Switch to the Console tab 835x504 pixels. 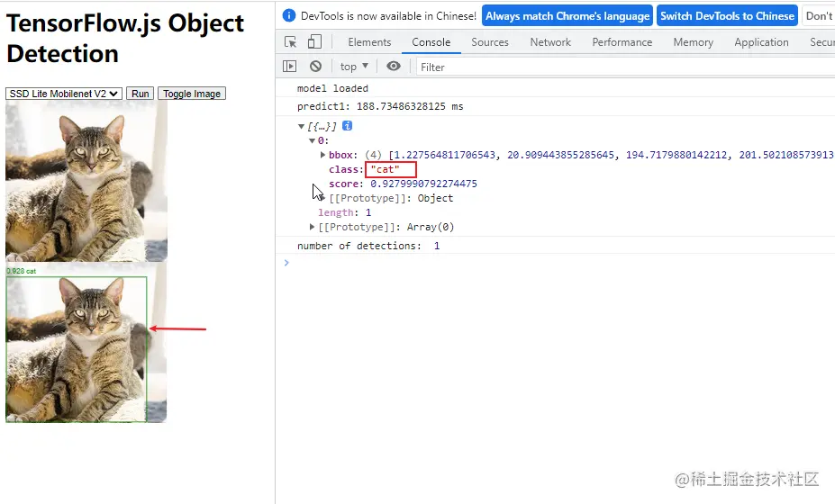pos(431,42)
